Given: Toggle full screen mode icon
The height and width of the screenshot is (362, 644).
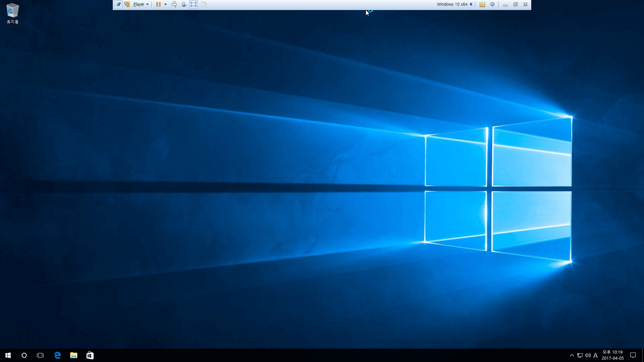Looking at the screenshot, I should point(194,4).
